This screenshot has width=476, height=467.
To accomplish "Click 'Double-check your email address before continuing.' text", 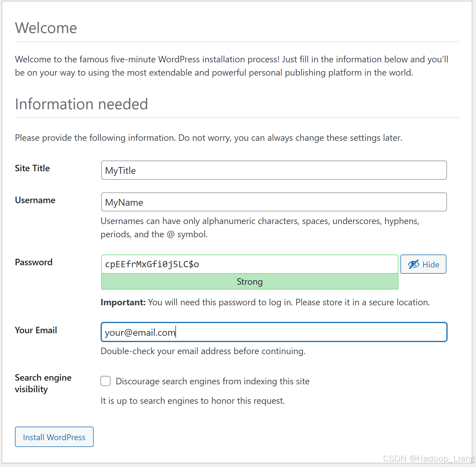I will click(x=203, y=351).
